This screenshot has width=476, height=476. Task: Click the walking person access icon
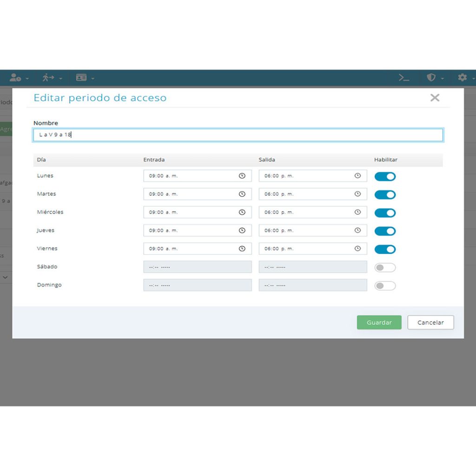point(48,78)
